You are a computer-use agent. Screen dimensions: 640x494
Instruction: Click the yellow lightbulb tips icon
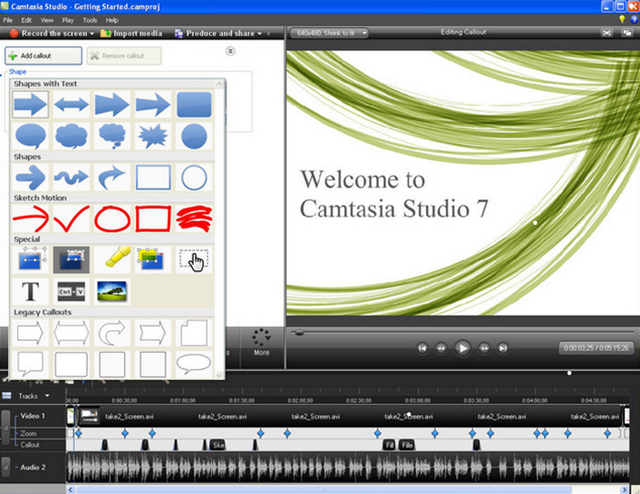coord(622,19)
